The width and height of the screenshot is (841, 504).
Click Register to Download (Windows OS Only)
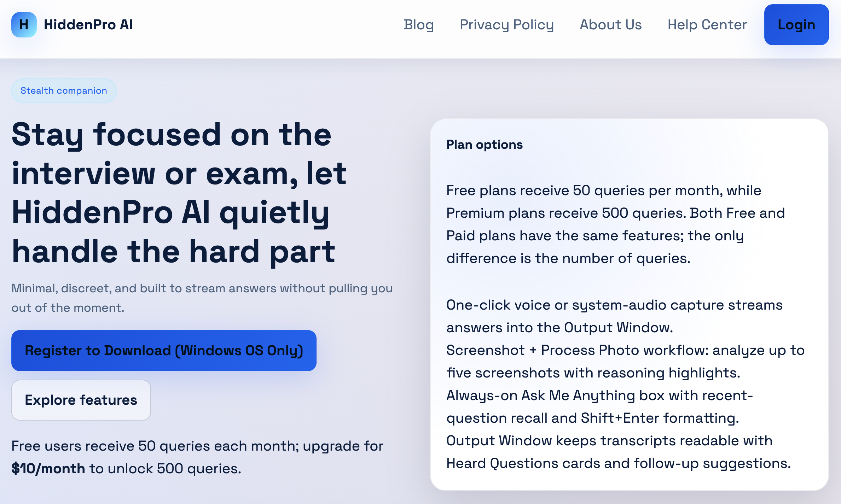[x=164, y=351]
